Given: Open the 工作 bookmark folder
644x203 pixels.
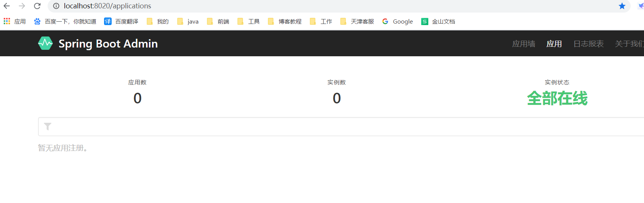Looking at the screenshot, I should click(x=321, y=22).
